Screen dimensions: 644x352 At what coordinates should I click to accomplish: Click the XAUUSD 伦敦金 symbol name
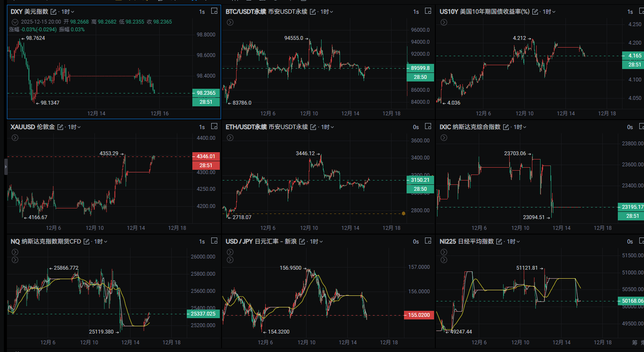(x=33, y=127)
